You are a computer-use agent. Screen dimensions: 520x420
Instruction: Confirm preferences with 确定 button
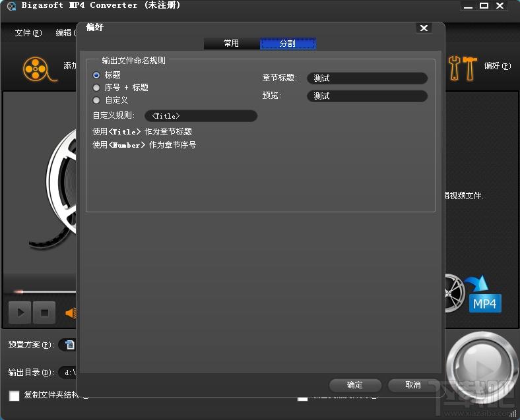[x=355, y=385]
